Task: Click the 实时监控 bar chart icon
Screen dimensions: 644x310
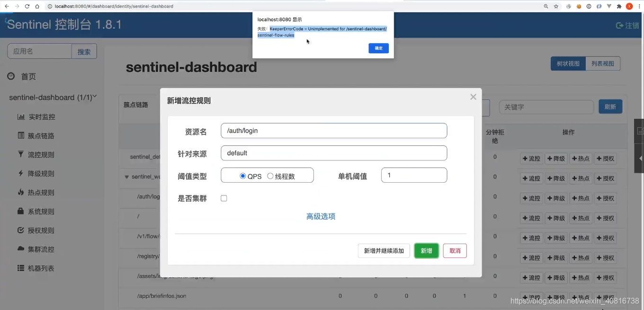Action: coord(21,117)
